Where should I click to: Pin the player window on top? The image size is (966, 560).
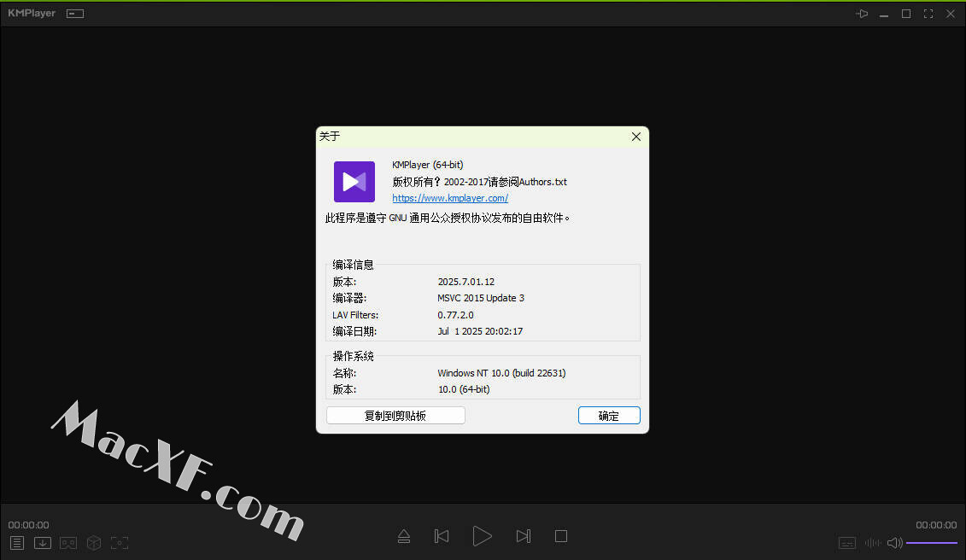pos(862,14)
